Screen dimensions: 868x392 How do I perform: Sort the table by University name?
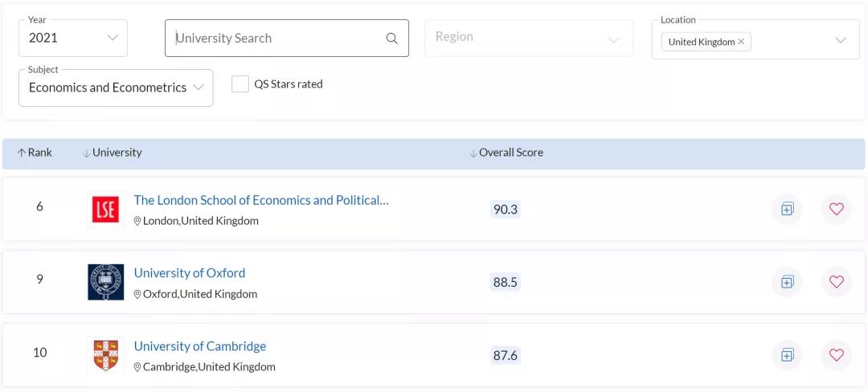112,153
